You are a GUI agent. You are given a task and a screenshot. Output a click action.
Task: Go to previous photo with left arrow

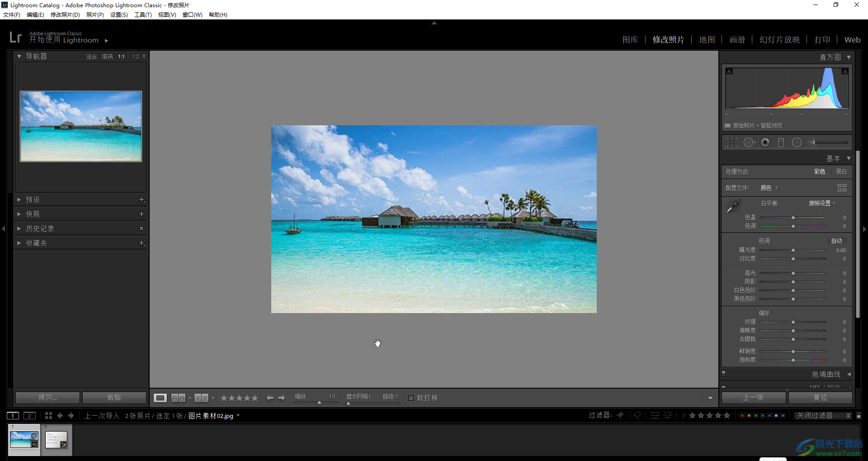(270, 398)
